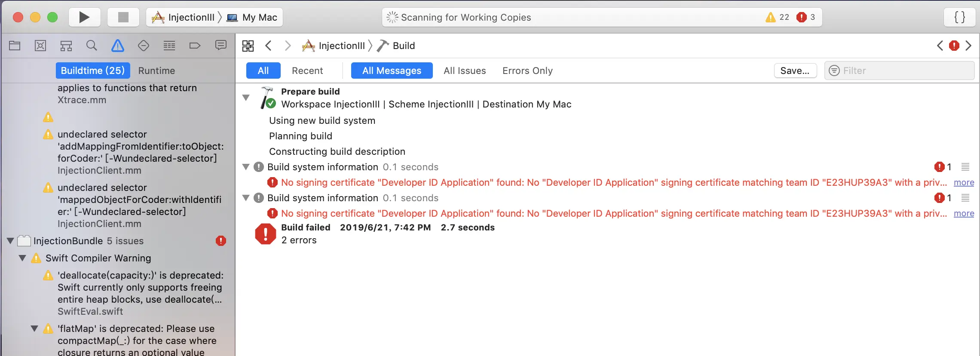
Task: Collapse the flatMap deprecated warning
Action: click(34, 328)
